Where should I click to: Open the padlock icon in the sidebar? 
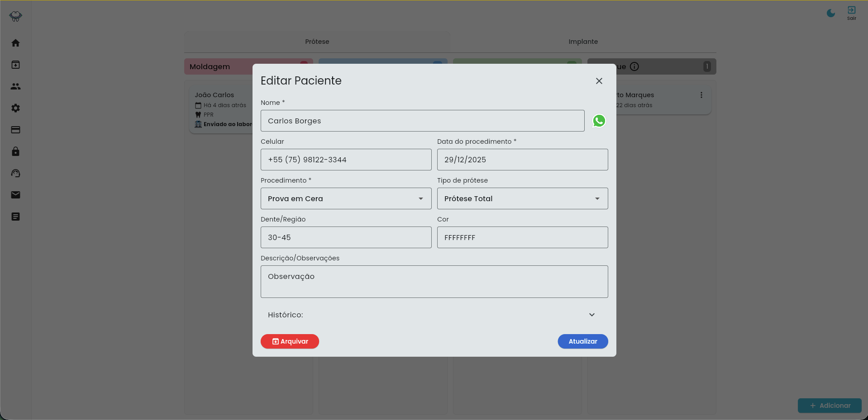15,151
